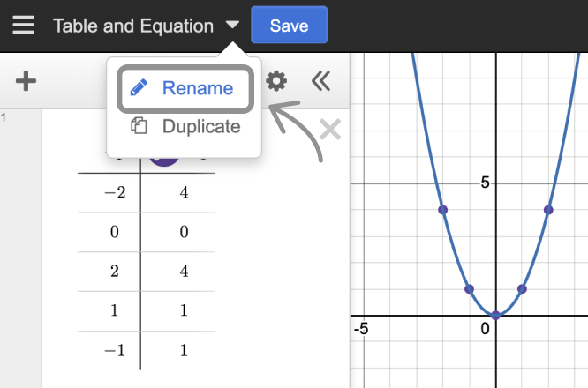Click the "Table and Equation" graph title
The image size is (588, 388).
click(x=132, y=26)
